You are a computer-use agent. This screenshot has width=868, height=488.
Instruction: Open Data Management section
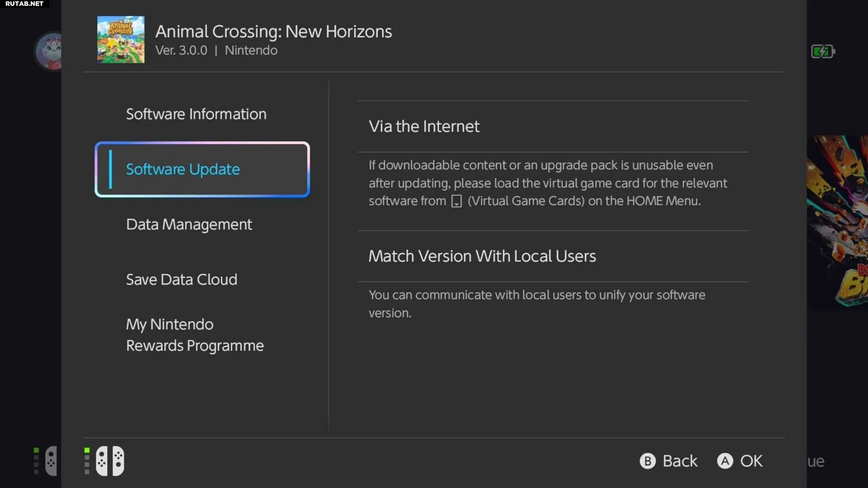coord(189,225)
